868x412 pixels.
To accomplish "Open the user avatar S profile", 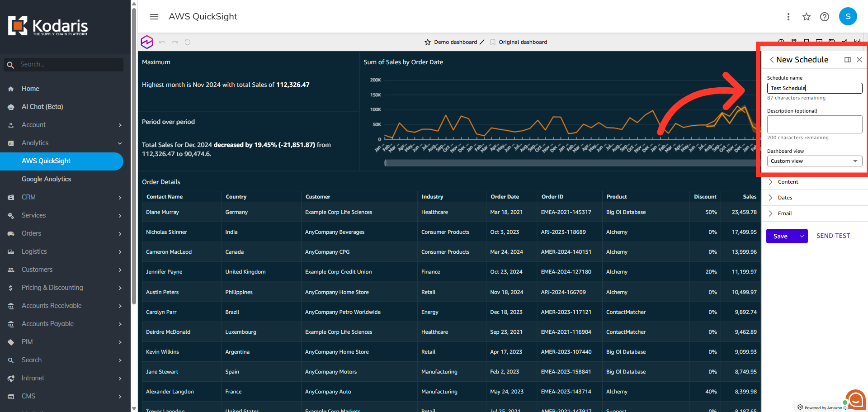I will pos(848,16).
